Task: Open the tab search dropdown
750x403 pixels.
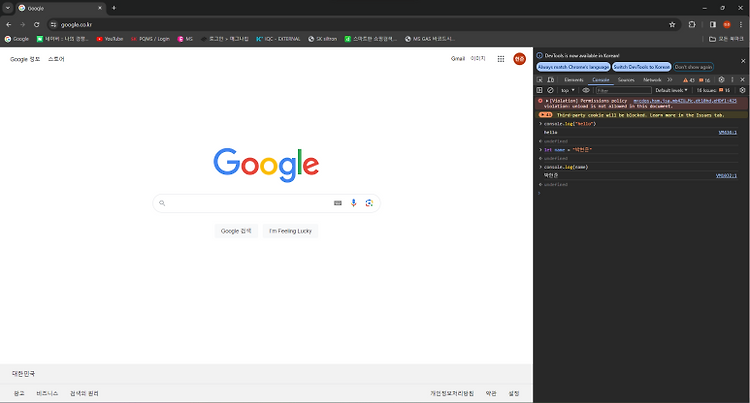Action: (8, 8)
